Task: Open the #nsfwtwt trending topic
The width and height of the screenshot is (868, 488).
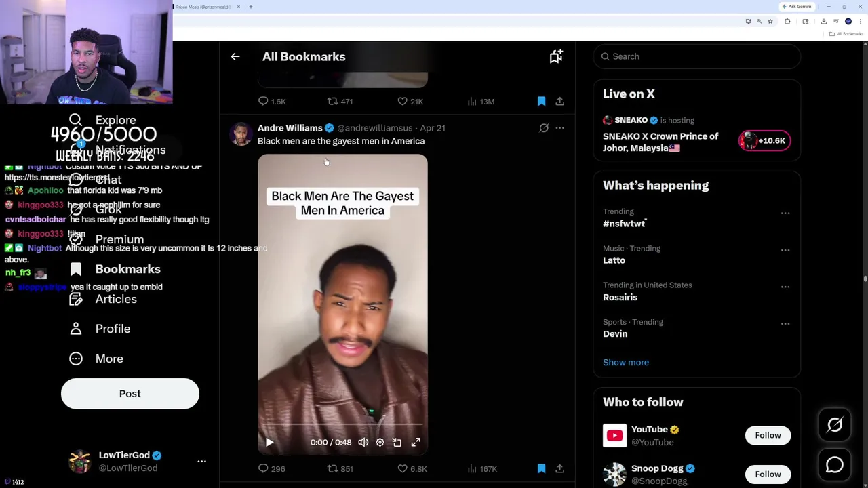Action: pyautogui.click(x=624, y=224)
